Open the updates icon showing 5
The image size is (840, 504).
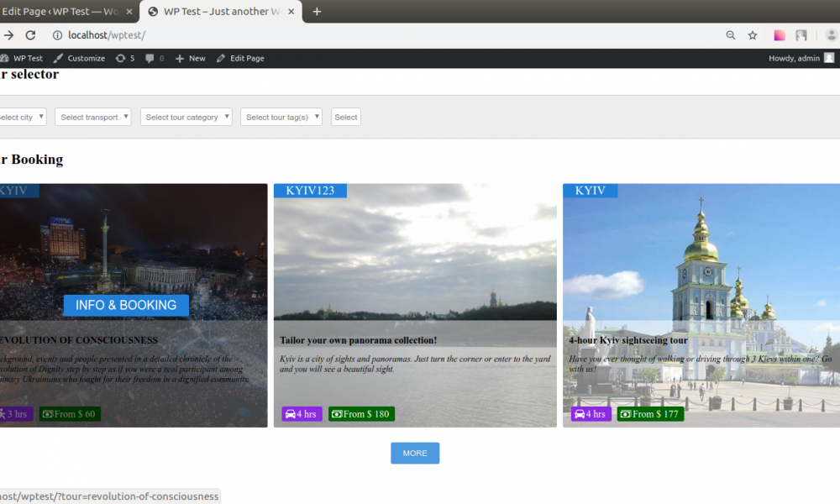point(125,58)
